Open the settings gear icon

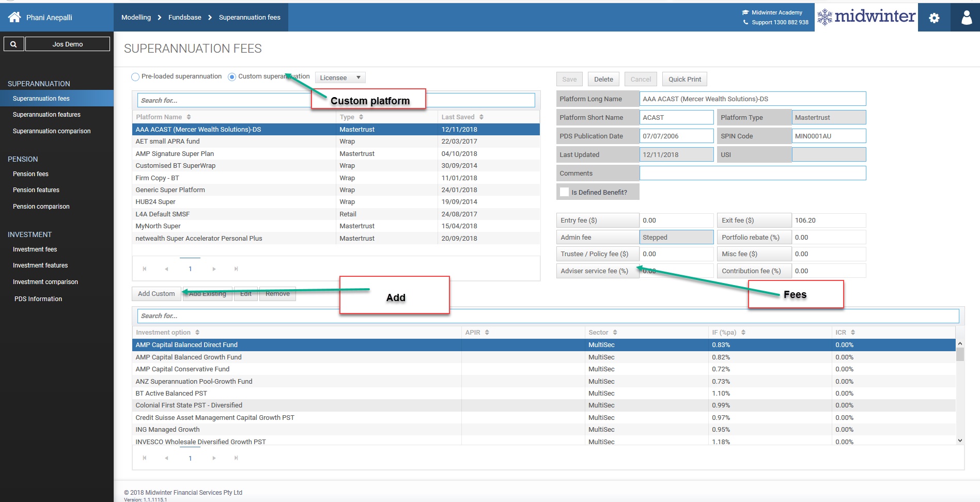click(x=934, y=18)
